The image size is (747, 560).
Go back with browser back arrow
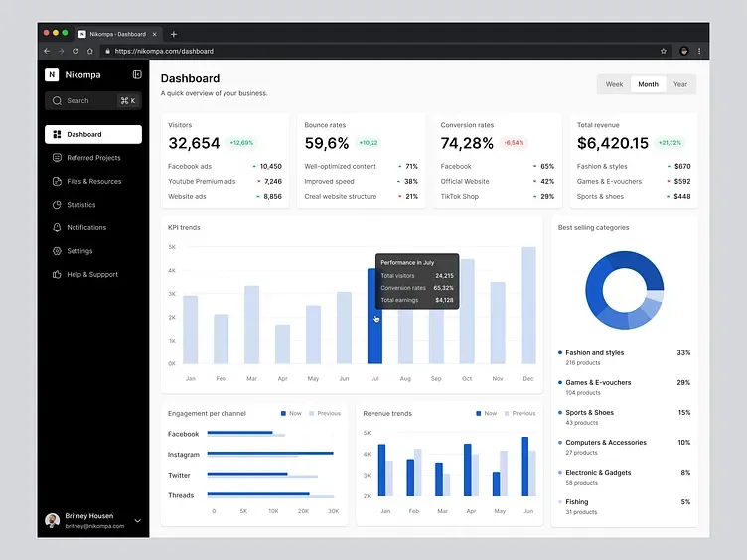47,51
